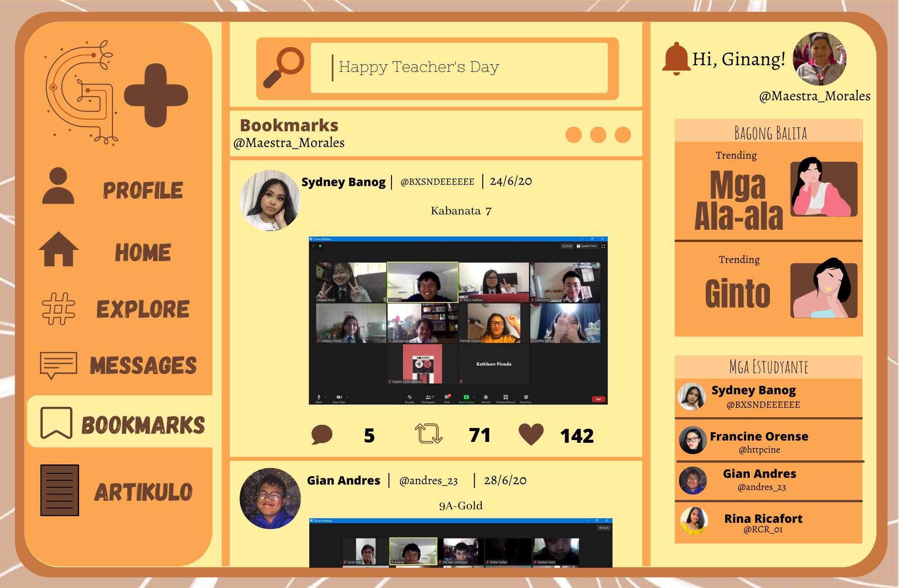Open the three-dot Bookmarks options menu
The width and height of the screenshot is (899, 588).
tap(598, 135)
